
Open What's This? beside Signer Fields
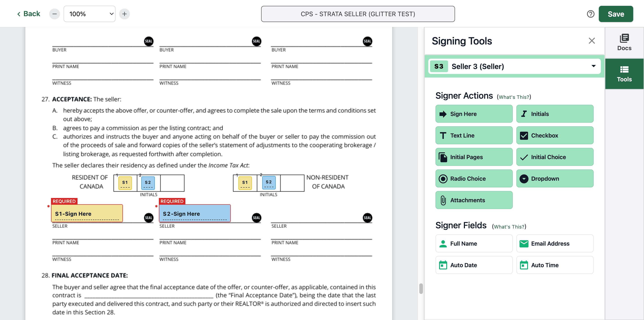[509, 227]
